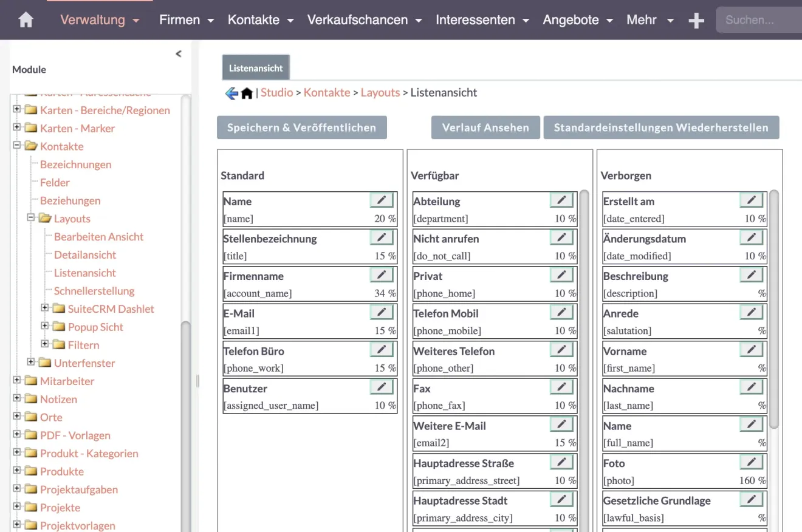Expand the Unterfenster tree node
This screenshot has height=532, width=802.
[x=31, y=363]
